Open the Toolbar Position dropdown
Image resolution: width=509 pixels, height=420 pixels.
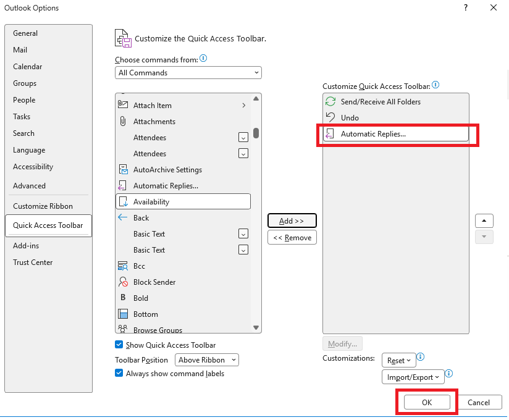pyautogui.click(x=207, y=360)
